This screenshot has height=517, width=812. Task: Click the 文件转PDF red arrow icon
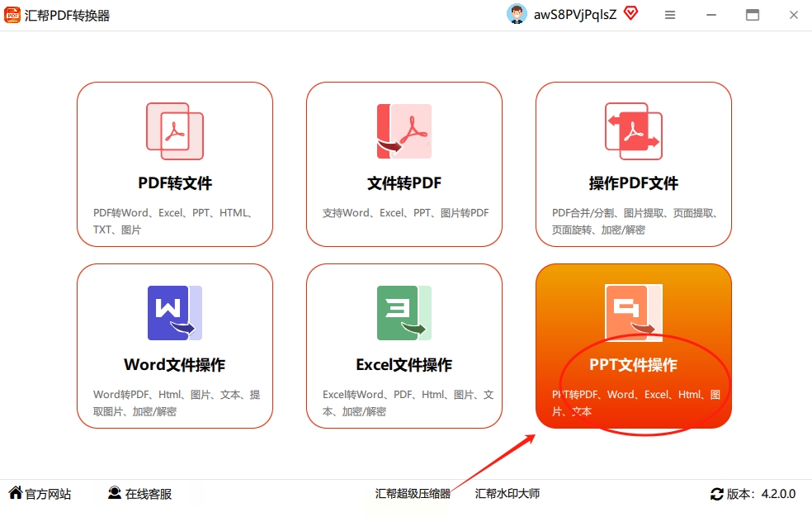pyautogui.click(x=404, y=131)
